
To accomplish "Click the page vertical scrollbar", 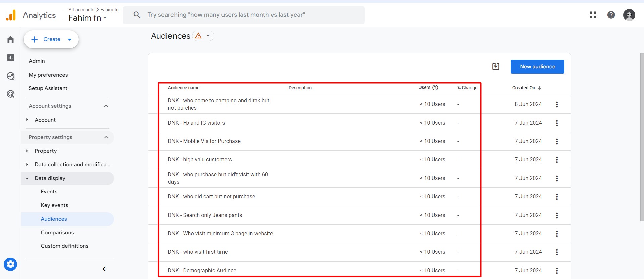I will 642,137.
